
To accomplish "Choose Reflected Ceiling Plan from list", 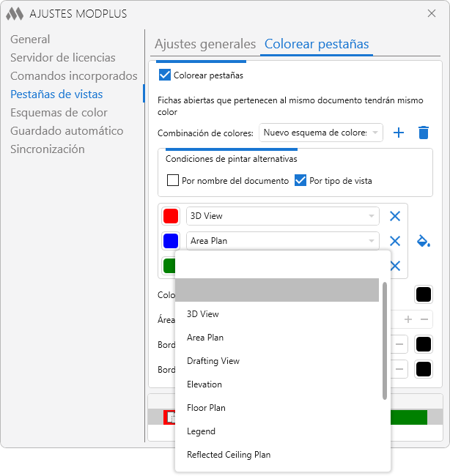I will [277, 455].
